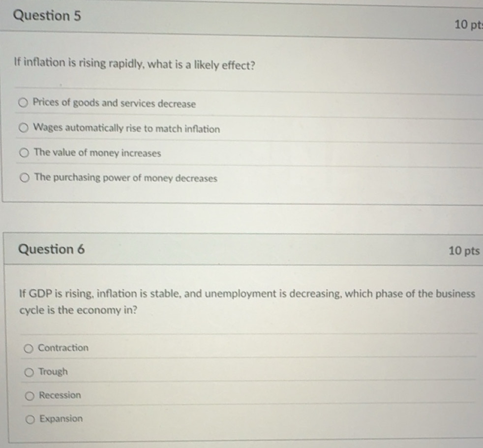The image size is (483, 448).
Task: Click the 'Wages automatically rise to match inflation' text
Action: tap(126, 129)
